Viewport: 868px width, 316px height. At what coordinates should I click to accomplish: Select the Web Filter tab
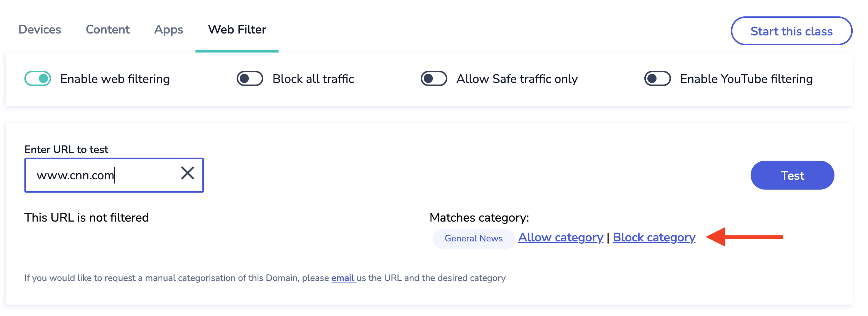coord(237,30)
